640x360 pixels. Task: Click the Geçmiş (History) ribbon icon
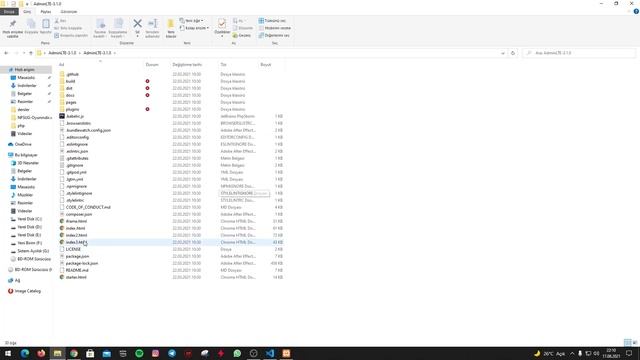(242, 36)
